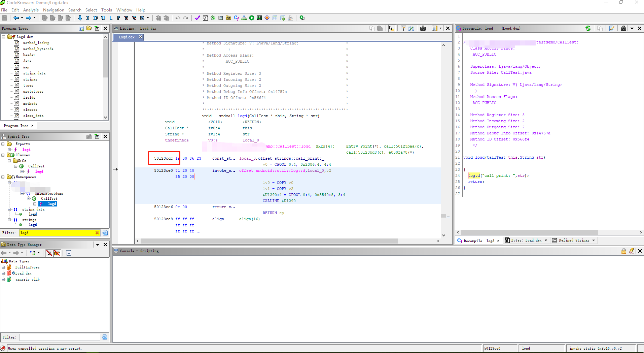Collapse the Namespaces node in Symbol Tree
This screenshot has width=644, height=353.
pyautogui.click(x=3, y=177)
